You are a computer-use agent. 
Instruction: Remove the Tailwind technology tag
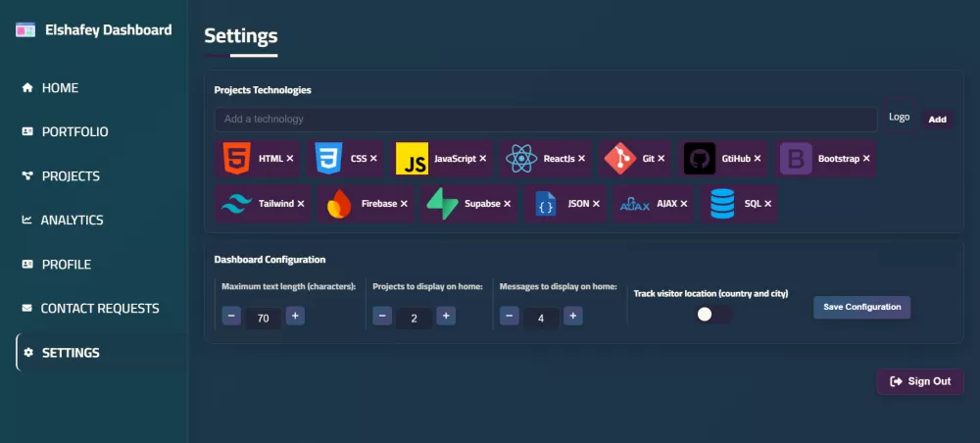301,204
